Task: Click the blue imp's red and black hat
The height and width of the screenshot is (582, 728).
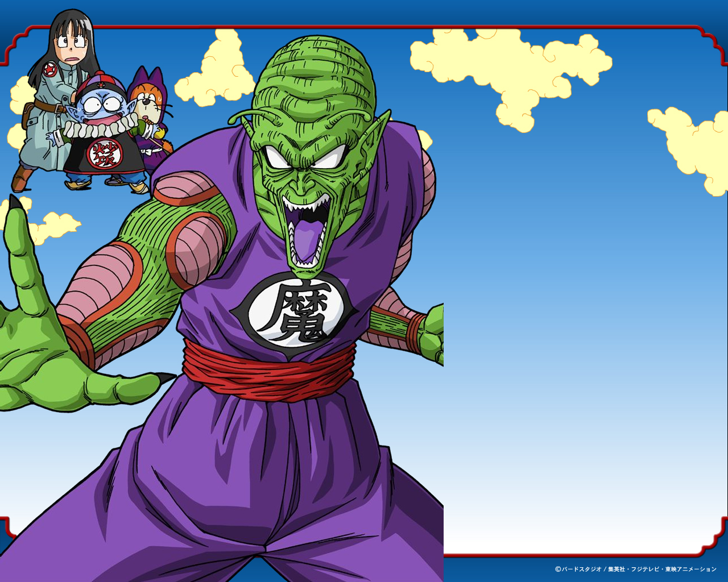Action: pos(101,84)
